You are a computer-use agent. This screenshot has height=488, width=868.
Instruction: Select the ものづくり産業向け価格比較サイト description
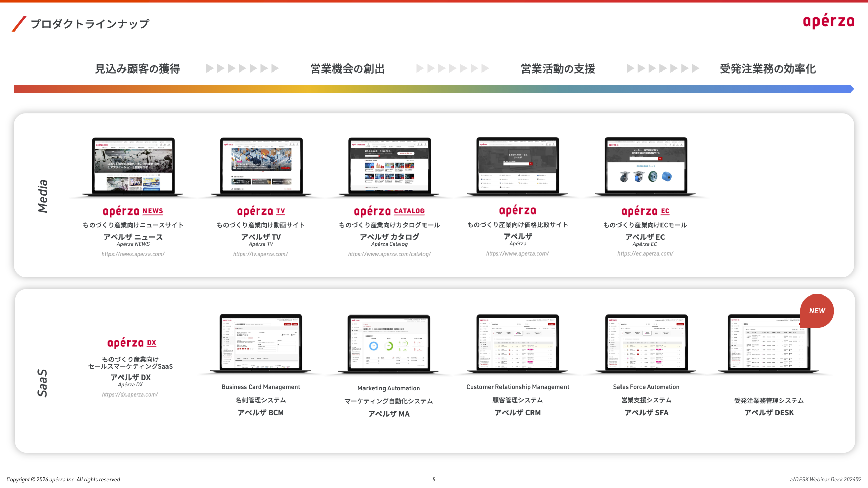click(517, 225)
